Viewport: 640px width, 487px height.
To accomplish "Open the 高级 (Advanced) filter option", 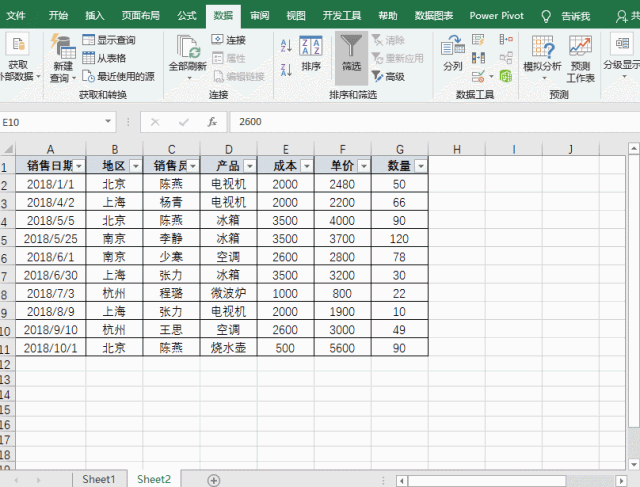I will tap(388, 76).
